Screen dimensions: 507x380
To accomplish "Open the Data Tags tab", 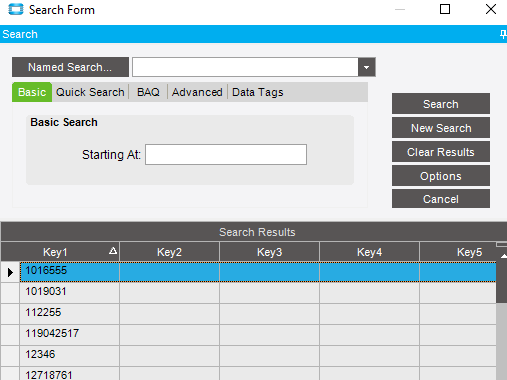I will tap(258, 92).
